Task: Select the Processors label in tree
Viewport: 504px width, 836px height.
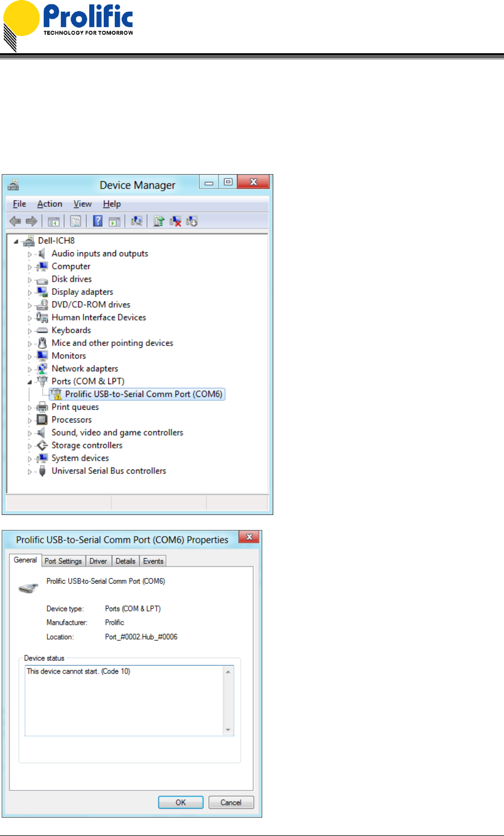Action: [72, 420]
